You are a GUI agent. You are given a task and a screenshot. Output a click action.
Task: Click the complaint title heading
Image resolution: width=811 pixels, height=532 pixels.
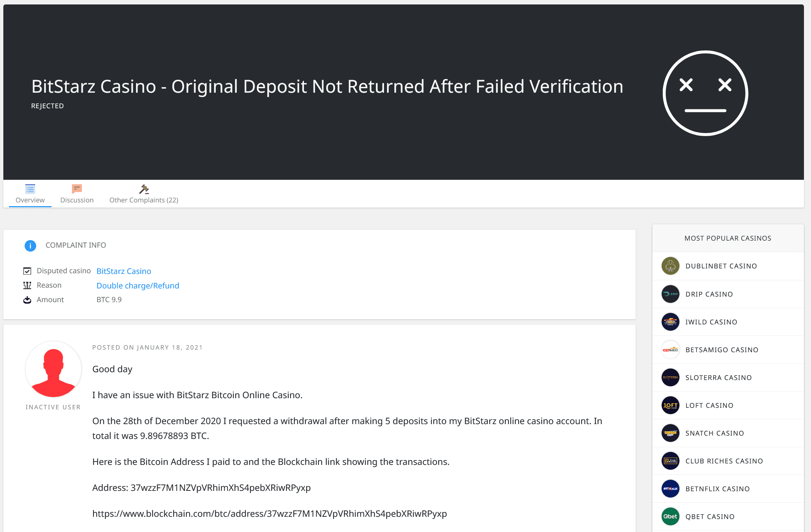click(327, 86)
